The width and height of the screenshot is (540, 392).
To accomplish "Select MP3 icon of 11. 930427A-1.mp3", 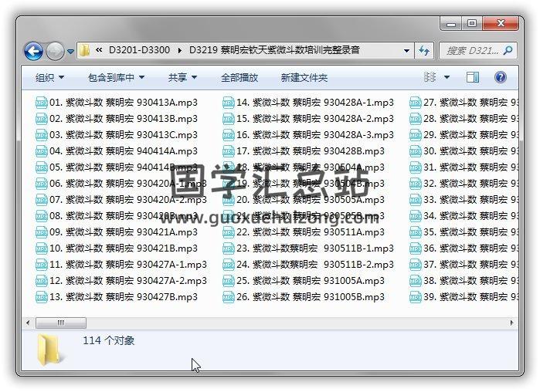I will pyautogui.click(x=41, y=265).
